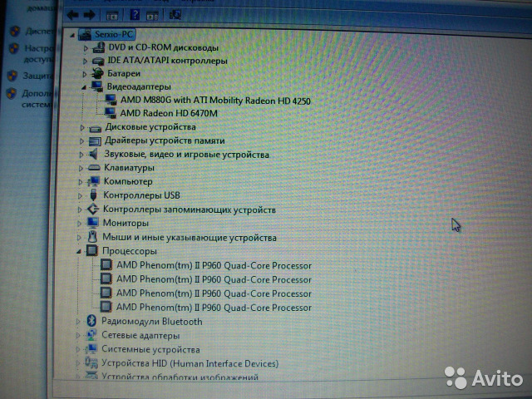This screenshot has height=399, width=532.
Task: Select Звуковые, видео и игровые устройства
Action: pos(186,155)
